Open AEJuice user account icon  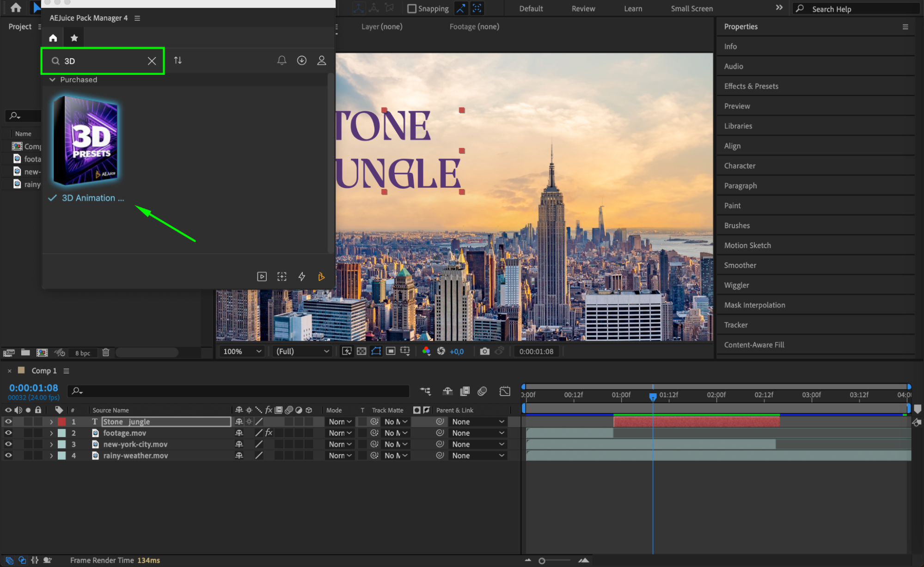point(321,61)
